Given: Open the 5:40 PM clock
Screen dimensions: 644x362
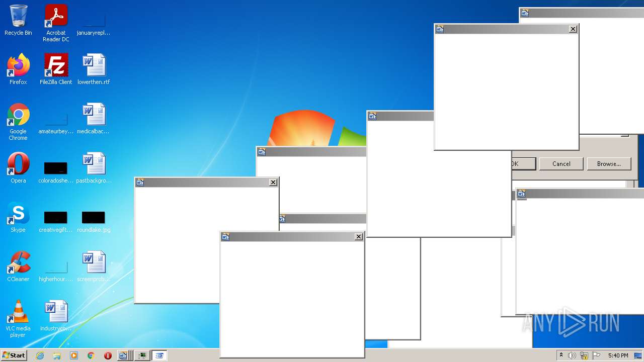Looking at the screenshot, I should click(618, 355).
